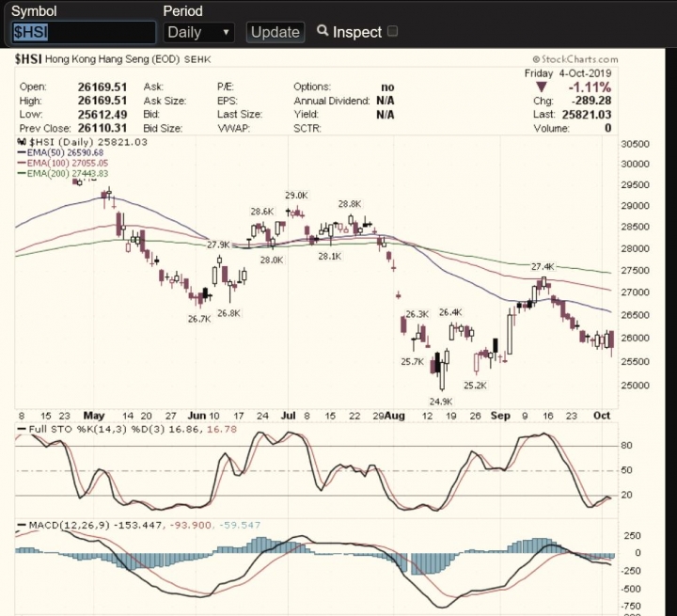Click the Chg value -289.28
This screenshot has height=616, width=677.
(591, 101)
